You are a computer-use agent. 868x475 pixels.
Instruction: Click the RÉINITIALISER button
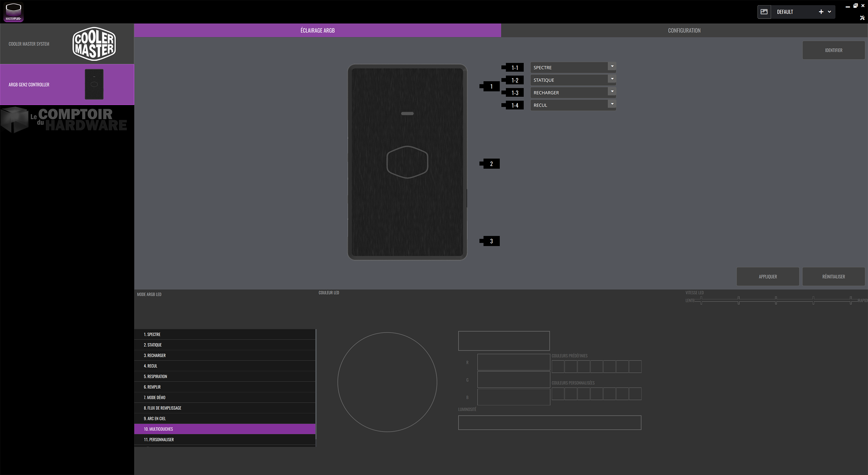[833, 277]
